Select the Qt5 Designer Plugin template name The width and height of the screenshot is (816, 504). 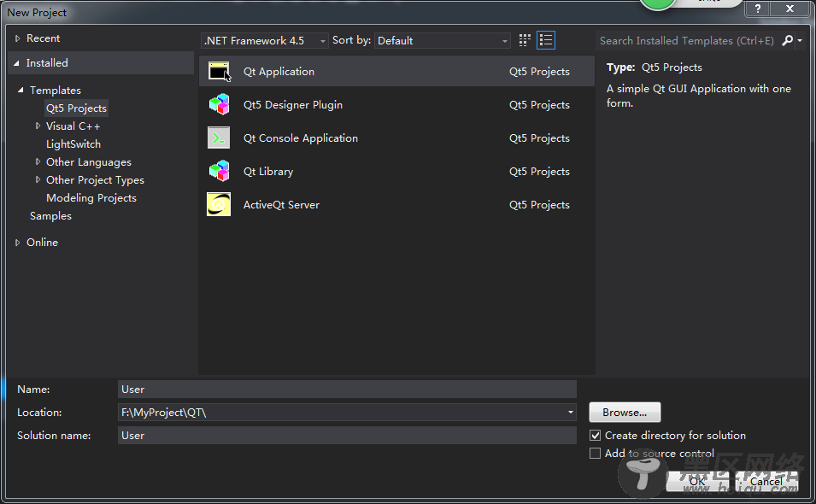[x=293, y=104]
